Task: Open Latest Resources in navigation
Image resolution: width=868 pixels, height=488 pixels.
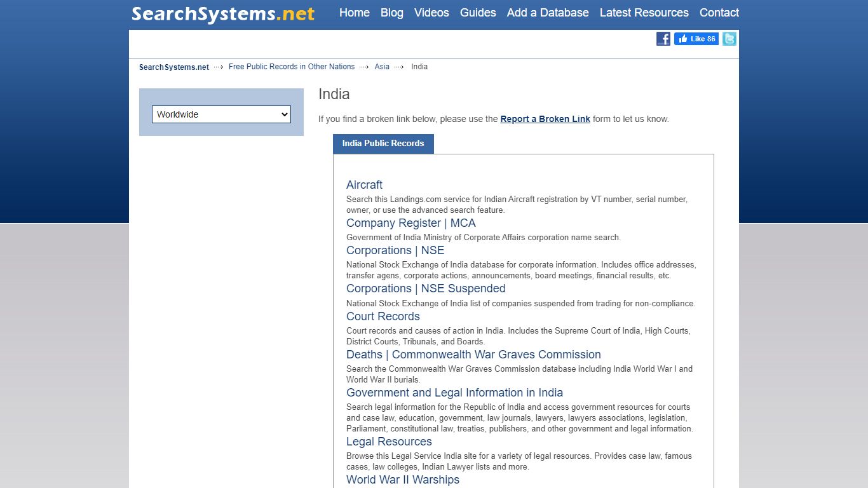Action: click(x=644, y=13)
